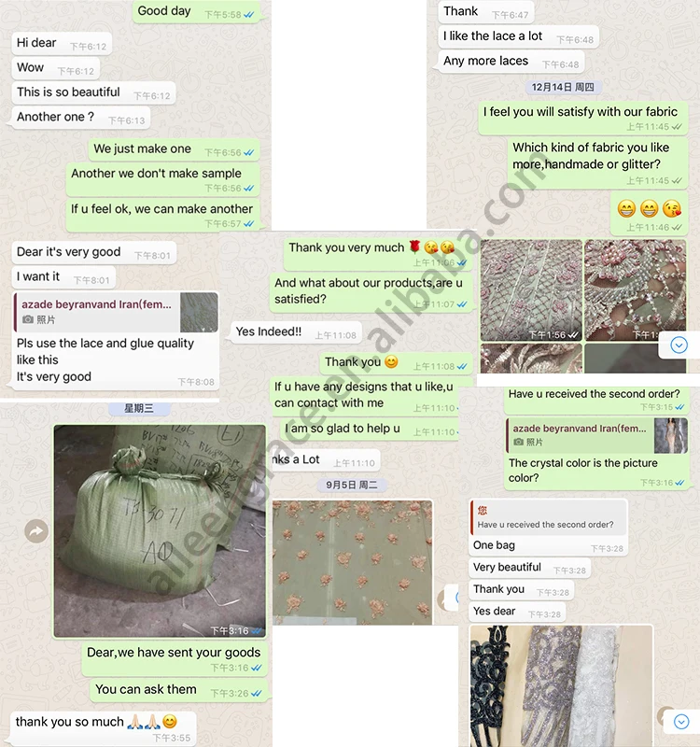Tap the scroll-down chevron near the lace trims photo
Screen dimensions: 700x747
click(681, 722)
